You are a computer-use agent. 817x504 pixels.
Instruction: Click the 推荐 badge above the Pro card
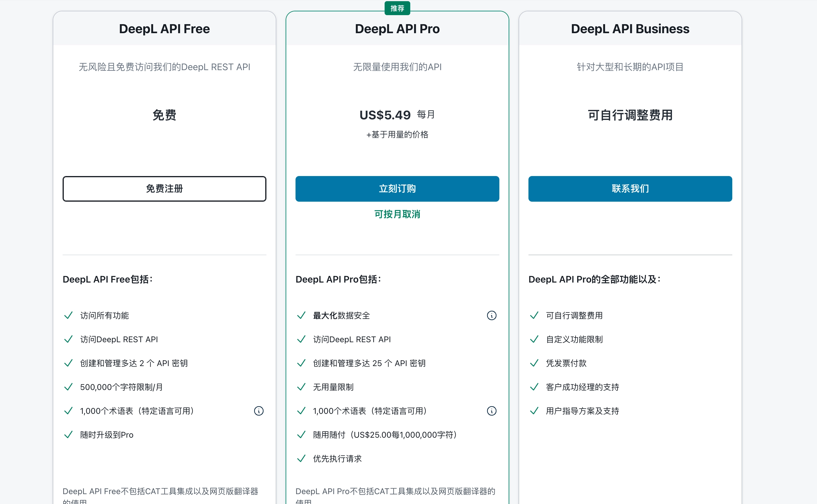[x=397, y=8]
